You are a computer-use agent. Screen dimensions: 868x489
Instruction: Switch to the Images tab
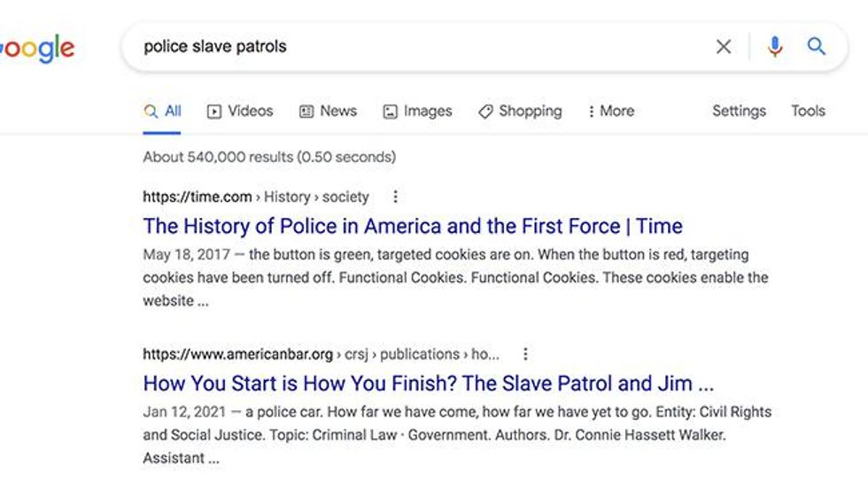417,112
